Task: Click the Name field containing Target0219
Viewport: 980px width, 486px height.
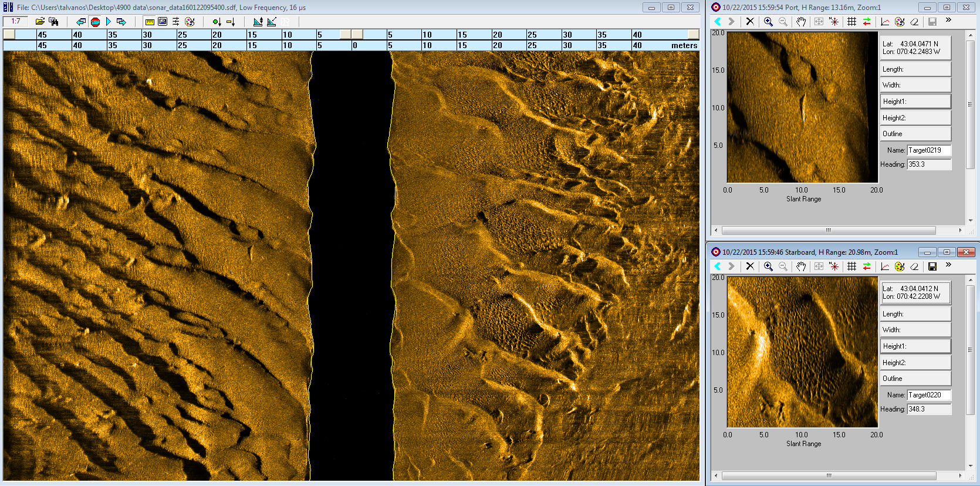Action: tap(928, 150)
